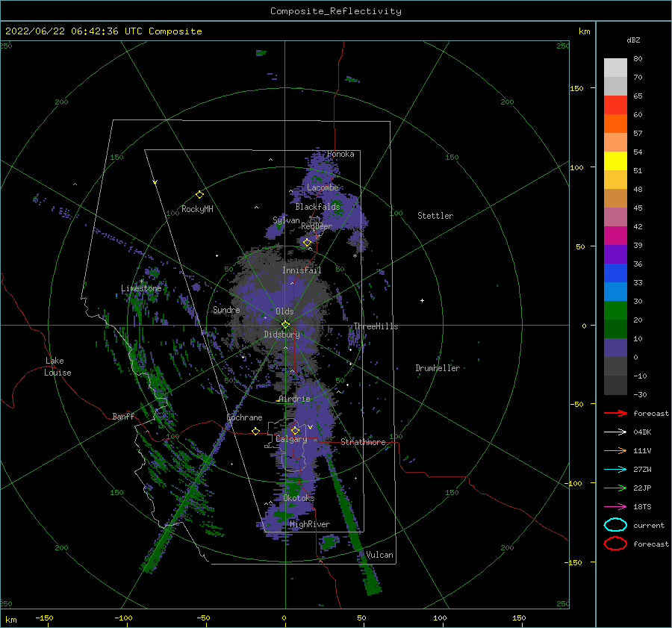The width and height of the screenshot is (672, 628).
Task: Click the Airdrie city label
Action: [x=294, y=399]
